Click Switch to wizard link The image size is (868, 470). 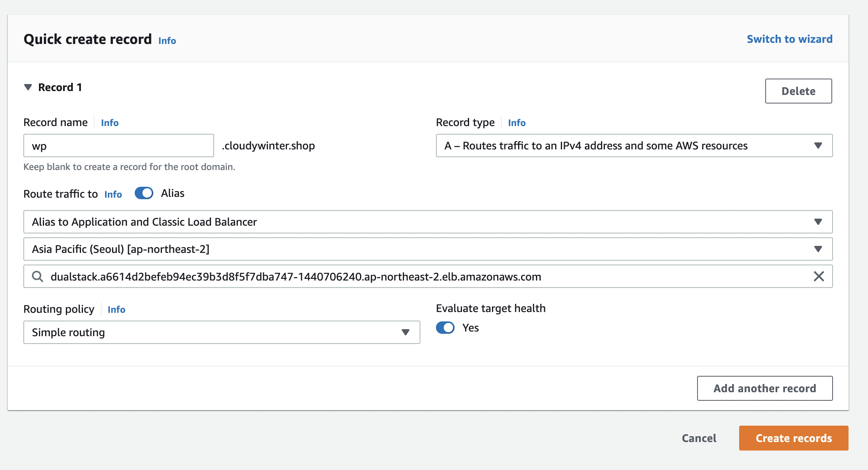[x=789, y=39]
